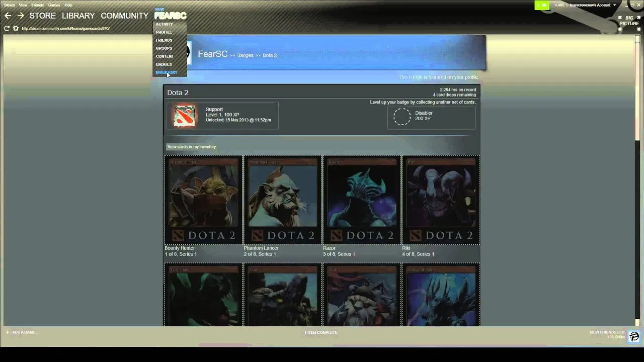Click View cards in my inventory button

[x=192, y=147]
